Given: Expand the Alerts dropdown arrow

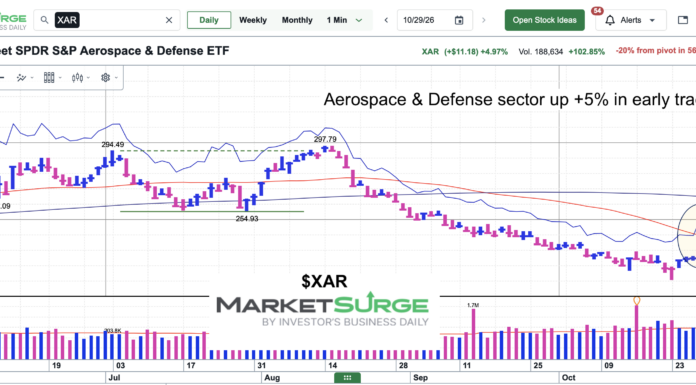Looking at the screenshot, I should (x=652, y=20).
